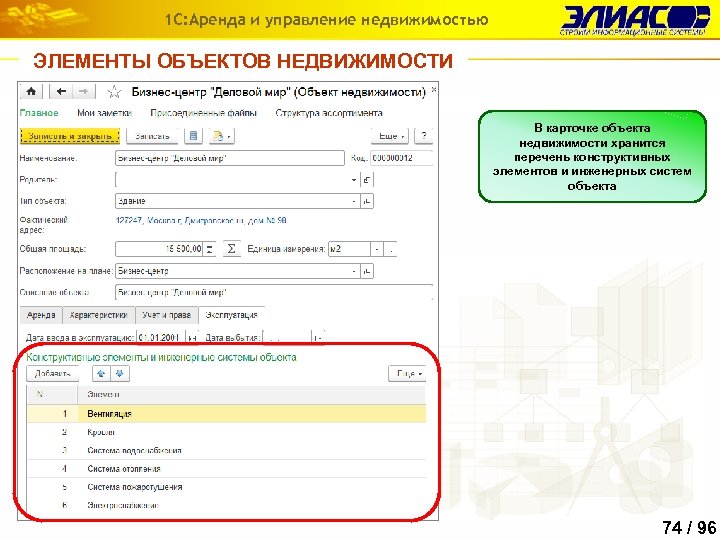Switch to the Учет и права tab
The width and height of the screenshot is (720, 540).
click(166, 315)
